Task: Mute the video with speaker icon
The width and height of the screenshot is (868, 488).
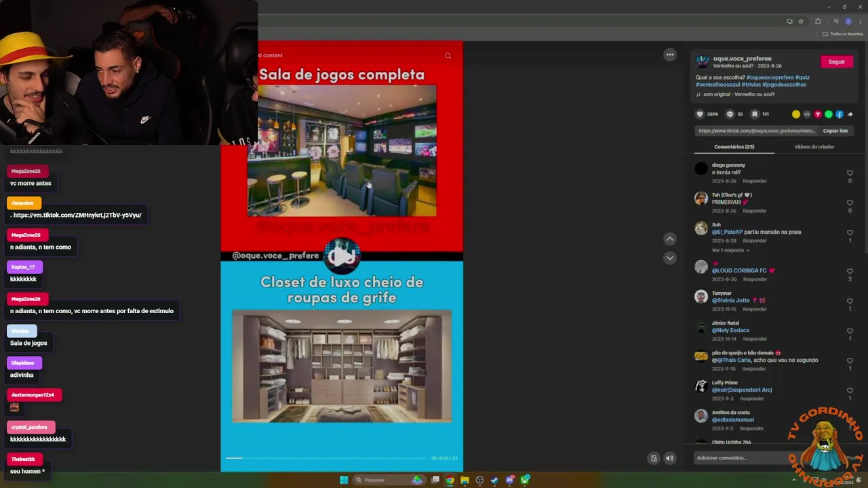Action: tap(669, 458)
